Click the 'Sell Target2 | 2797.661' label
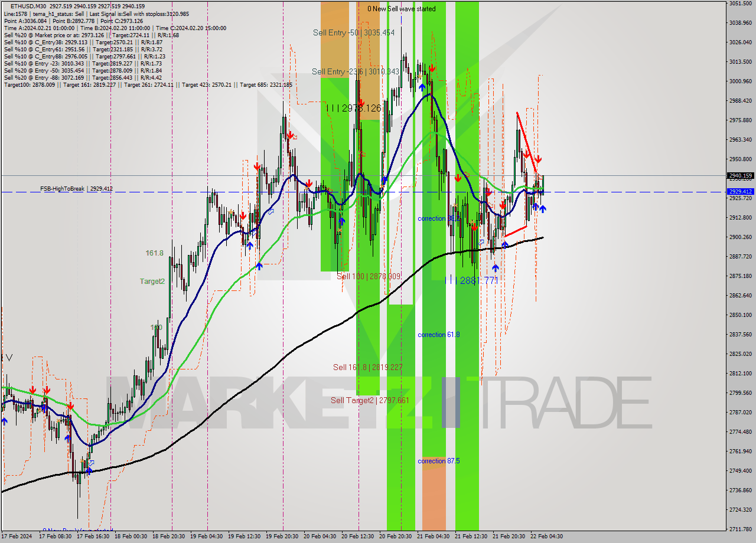The height and width of the screenshot is (543, 756). pos(370,400)
